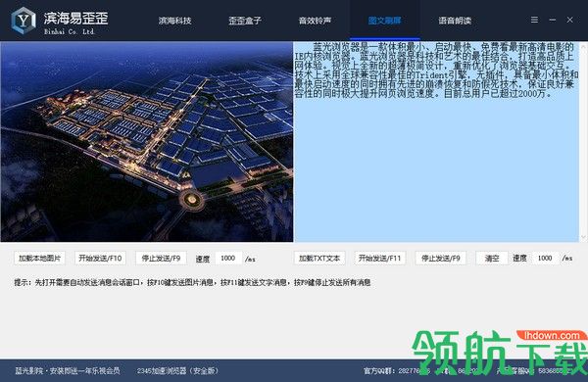Select the 图文刷屏 tab
The width and height of the screenshot is (588, 382).
click(385, 21)
